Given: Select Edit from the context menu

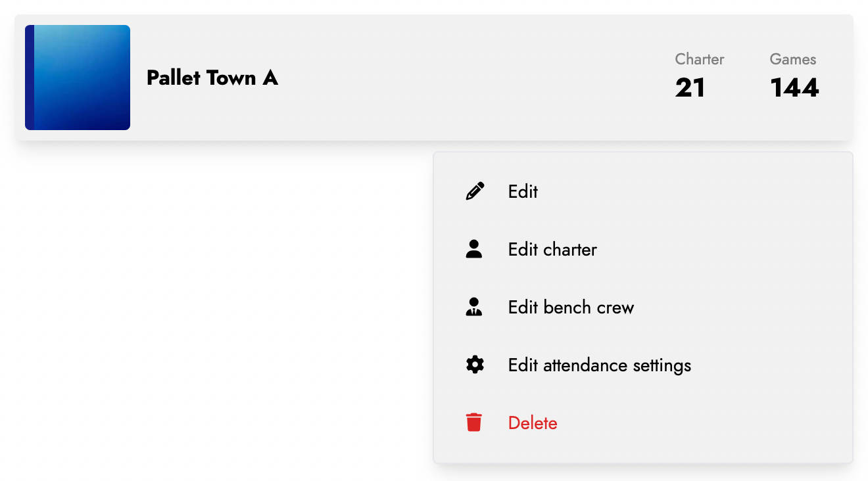Looking at the screenshot, I should click(643, 192).
